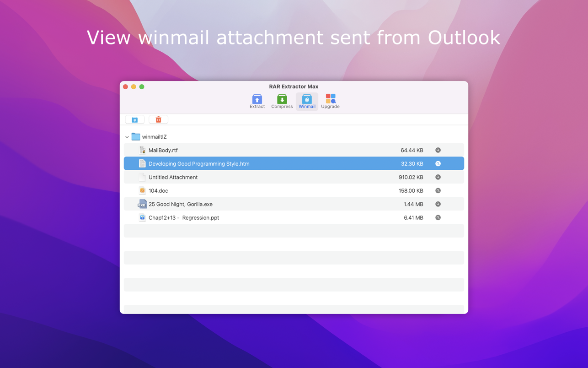Image resolution: width=588 pixels, height=368 pixels.
Task: Preview Untitled Attachment using magnifier icon
Action: 438,177
